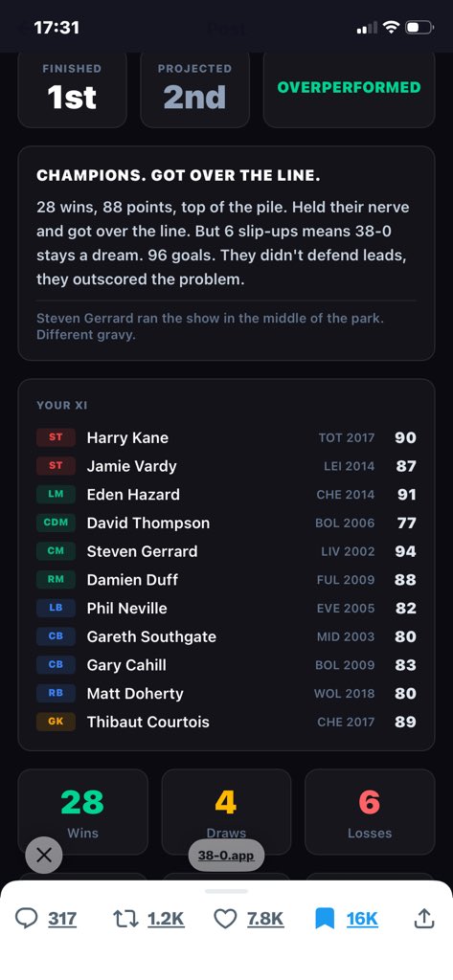Tap the 7.8K likes count

265,919
